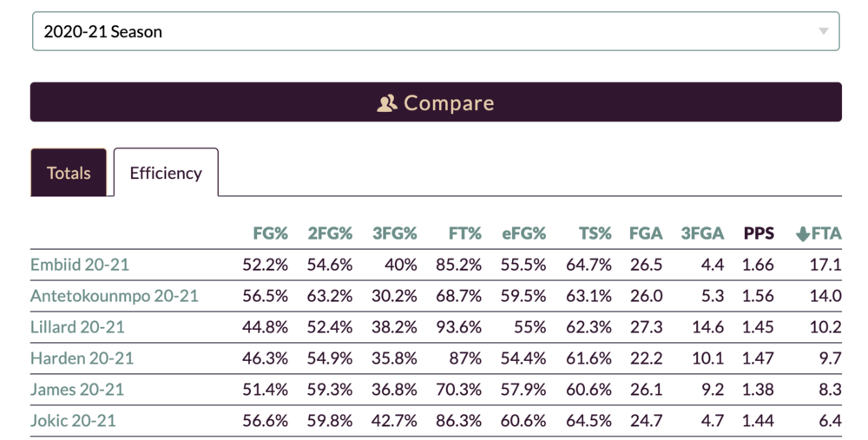The height and width of the screenshot is (440, 868).
Task: Click the Compare button
Action: point(436,102)
